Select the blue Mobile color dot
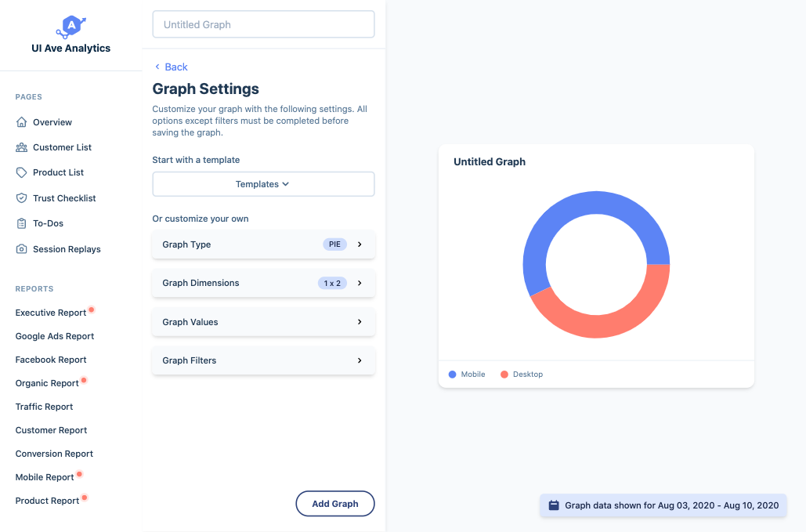Screen dimensions: 806x532 pyautogui.click(x=451, y=375)
